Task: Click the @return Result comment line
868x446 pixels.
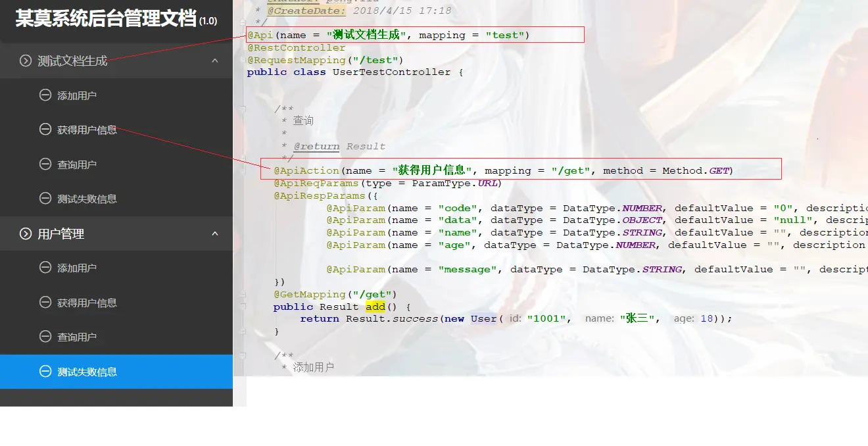Action: 333,146
